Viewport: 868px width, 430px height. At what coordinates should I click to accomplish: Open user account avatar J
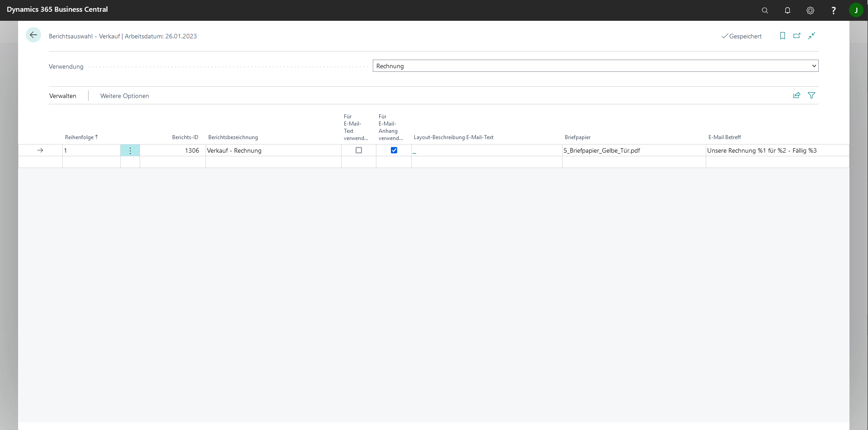coord(856,10)
